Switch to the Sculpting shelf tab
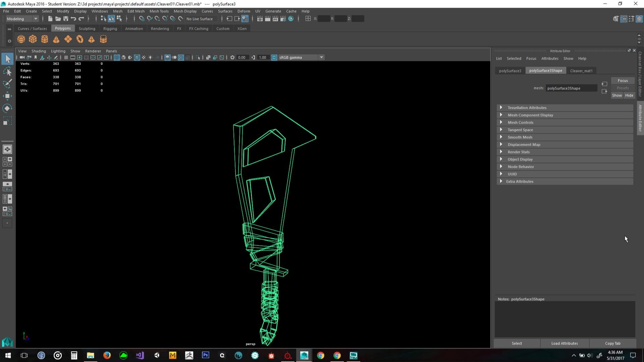The width and height of the screenshot is (644, 362). click(x=87, y=28)
